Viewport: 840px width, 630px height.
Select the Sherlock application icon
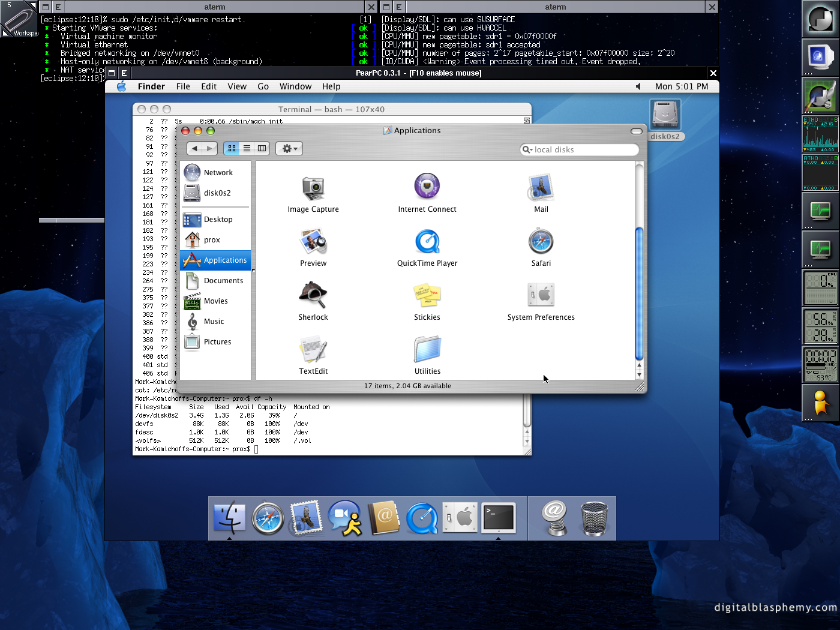(x=313, y=295)
